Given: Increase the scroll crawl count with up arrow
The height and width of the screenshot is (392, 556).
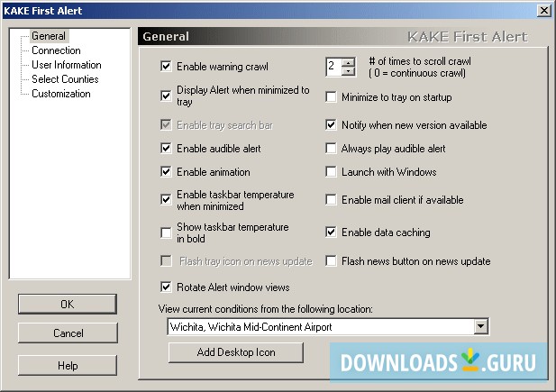Looking at the screenshot, I should pos(348,62).
